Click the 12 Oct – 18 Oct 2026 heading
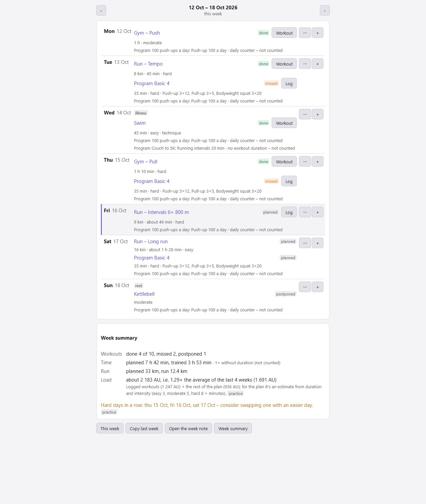426x504 pixels. pyautogui.click(x=213, y=7)
